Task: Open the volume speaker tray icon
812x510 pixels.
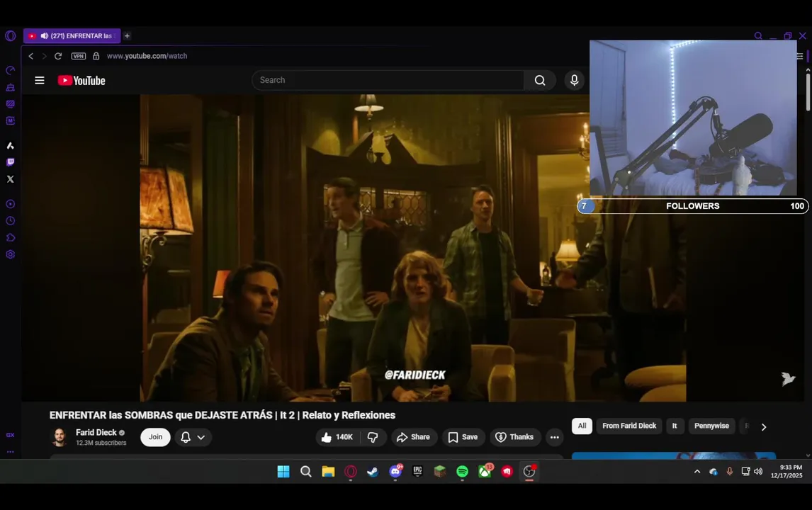Action: [x=758, y=471]
